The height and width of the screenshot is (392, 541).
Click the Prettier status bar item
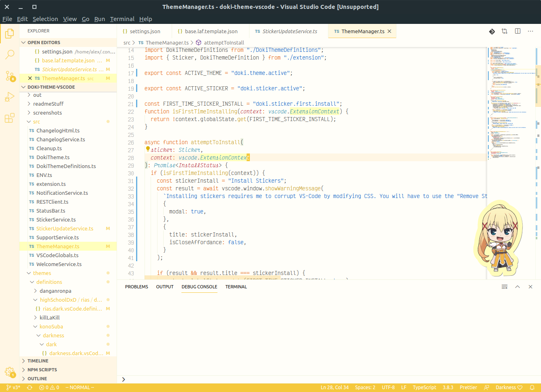click(x=468, y=388)
